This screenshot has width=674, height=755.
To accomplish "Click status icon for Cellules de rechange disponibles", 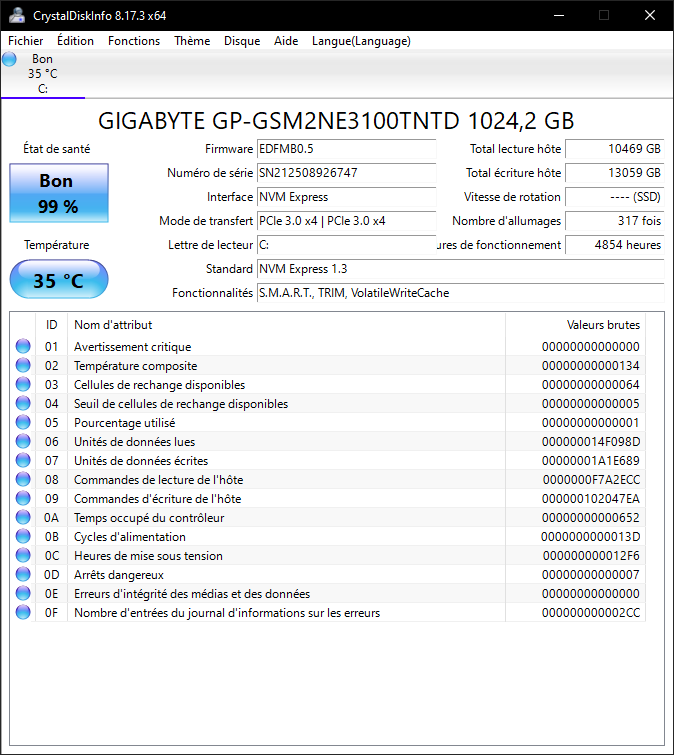I will pyautogui.click(x=23, y=384).
